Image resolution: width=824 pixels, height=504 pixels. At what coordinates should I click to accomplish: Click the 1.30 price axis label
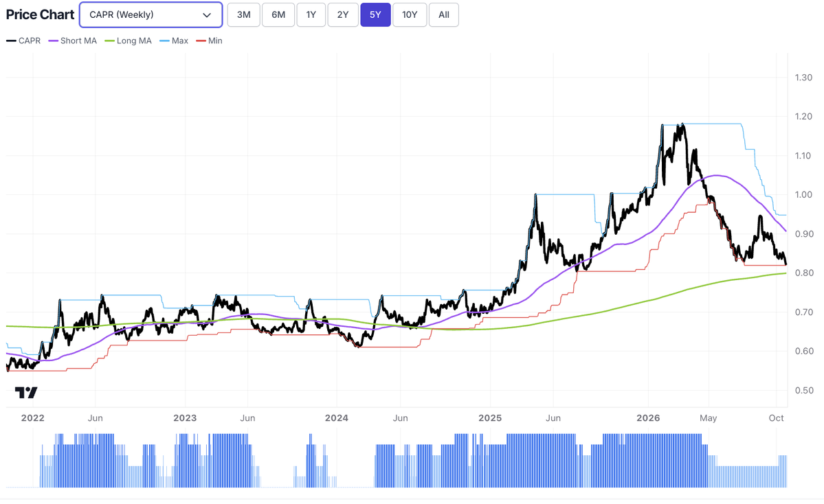click(803, 78)
